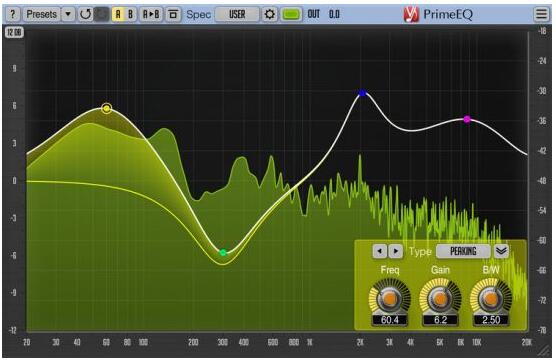Click the Gain knob

tap(440, 299)
